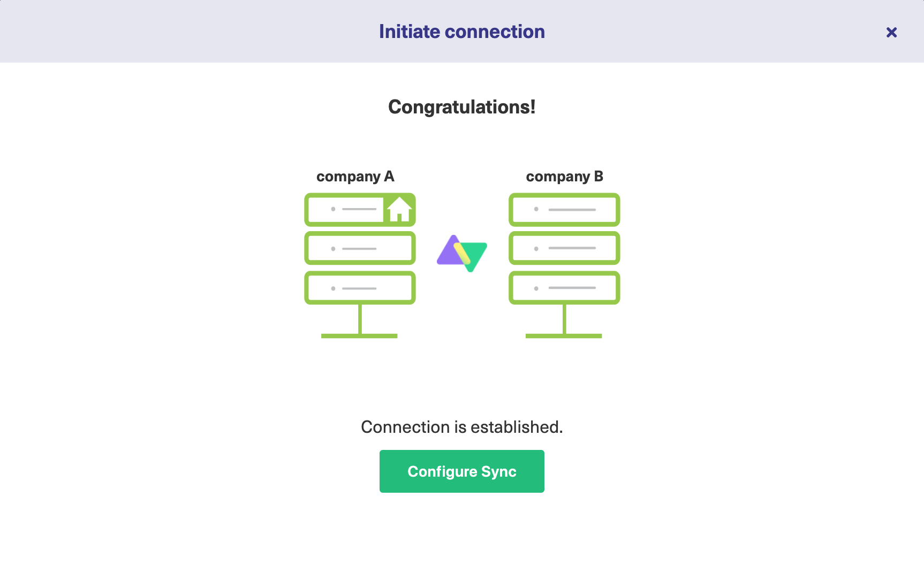Select the green triangle in the logo

[x=474, y=257]
